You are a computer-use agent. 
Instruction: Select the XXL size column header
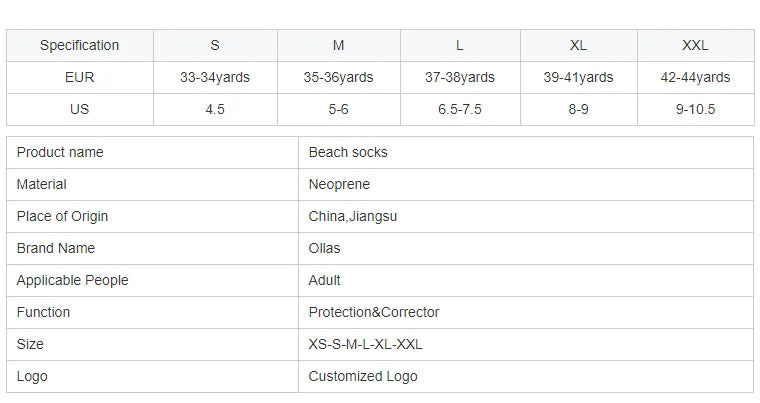coord(695,45)
